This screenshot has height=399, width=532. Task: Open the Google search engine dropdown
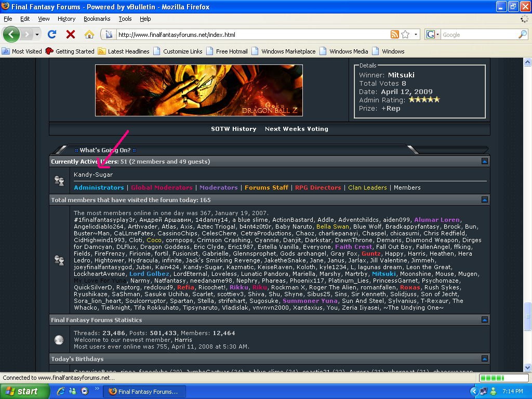[433, 35]
